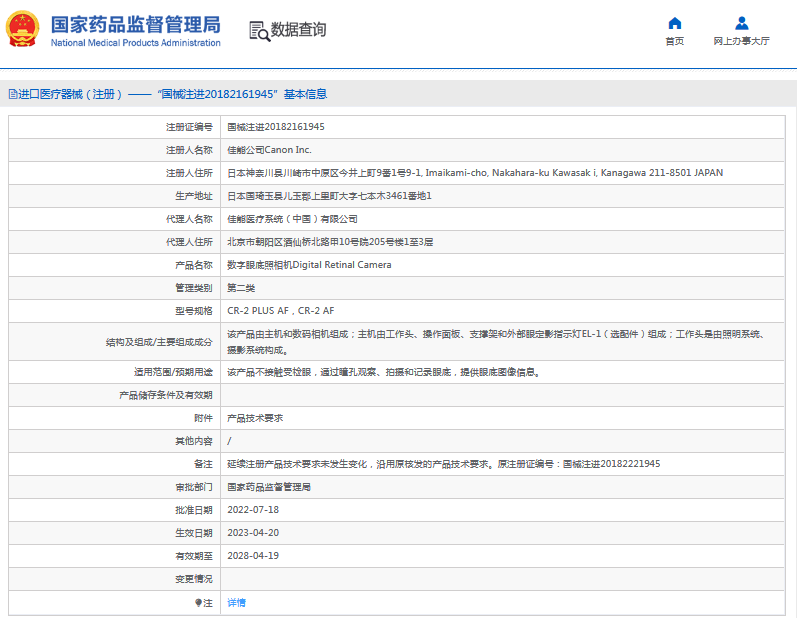
Task: Click the 适用范围/预期用途 row label
Action: 173,372
